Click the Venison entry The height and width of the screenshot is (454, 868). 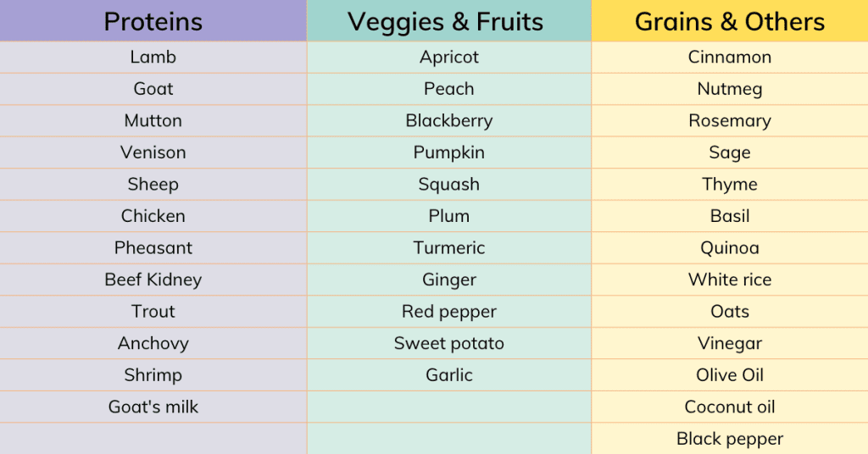pos(153,152)
